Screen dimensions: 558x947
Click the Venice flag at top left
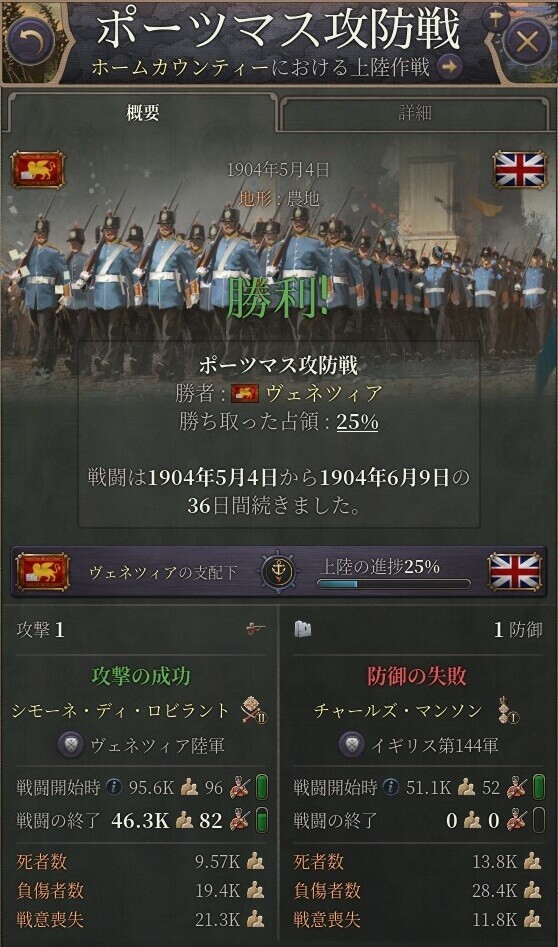[38, 170]
